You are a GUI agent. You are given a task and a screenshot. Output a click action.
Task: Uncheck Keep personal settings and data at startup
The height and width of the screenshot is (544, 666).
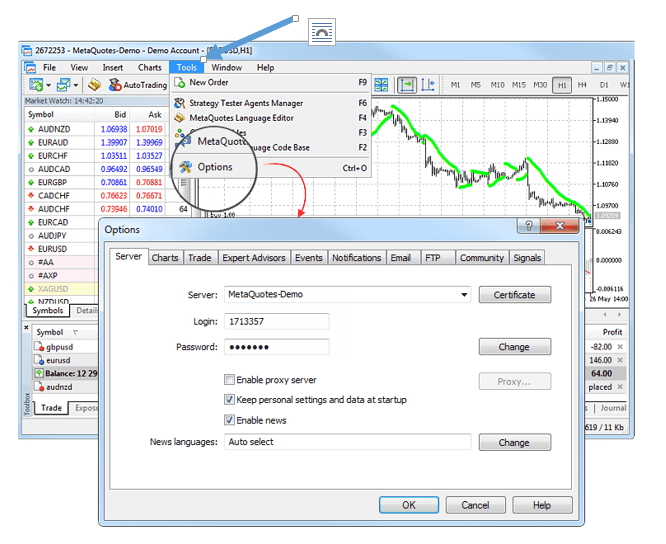coord(229,399)
